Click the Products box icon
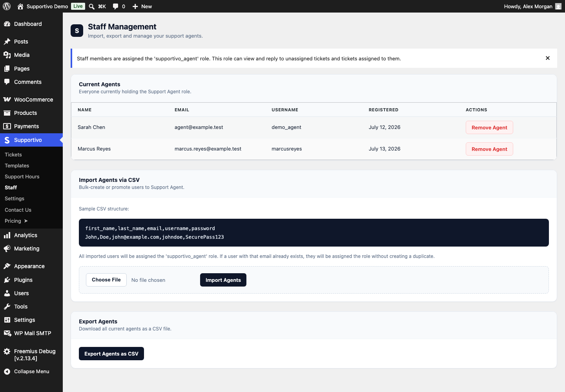The width and height of the screenshot is (565, 392). click(x=7, y=113)
